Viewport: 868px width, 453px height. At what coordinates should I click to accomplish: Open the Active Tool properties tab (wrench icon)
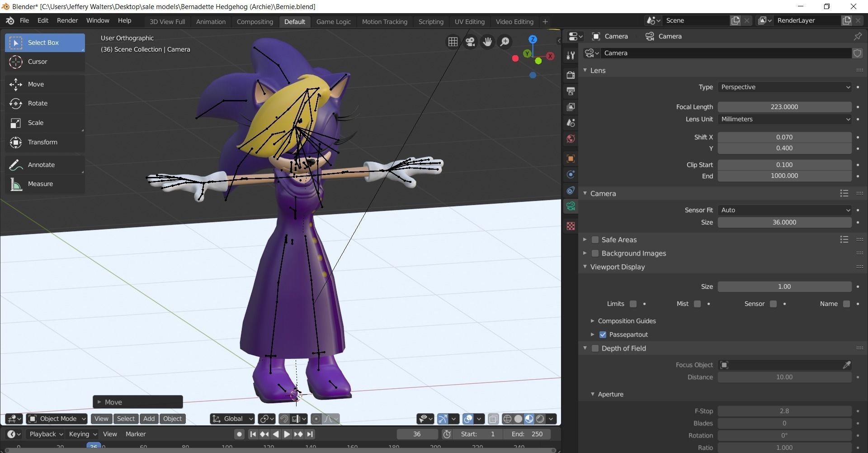click(571, 55)
